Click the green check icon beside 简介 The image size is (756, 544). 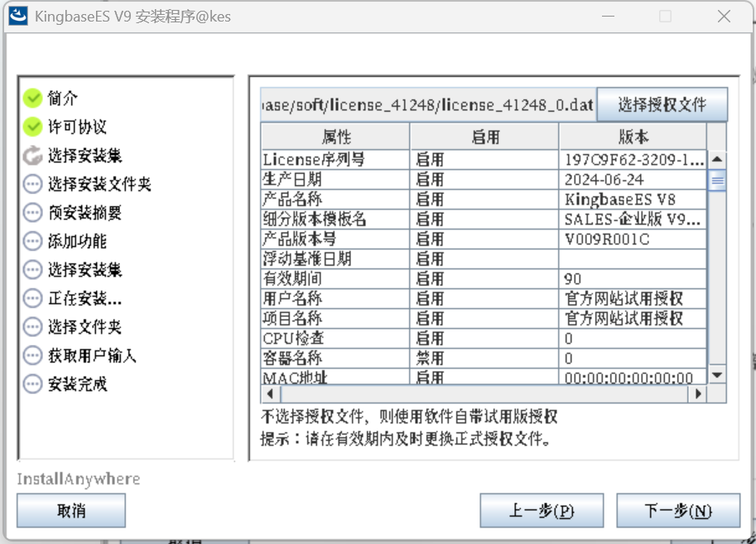coord(33,98)
